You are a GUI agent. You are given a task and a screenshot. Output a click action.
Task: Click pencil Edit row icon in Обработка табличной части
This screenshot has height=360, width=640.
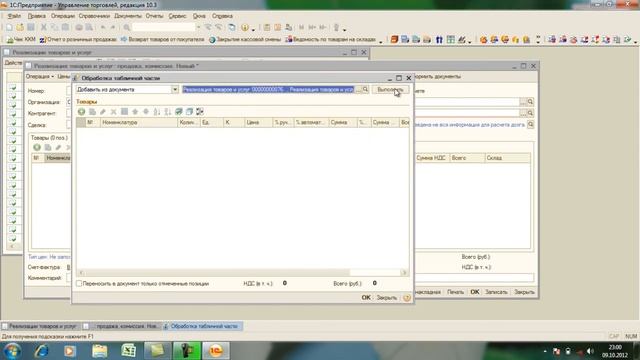(x=103, y=111)
